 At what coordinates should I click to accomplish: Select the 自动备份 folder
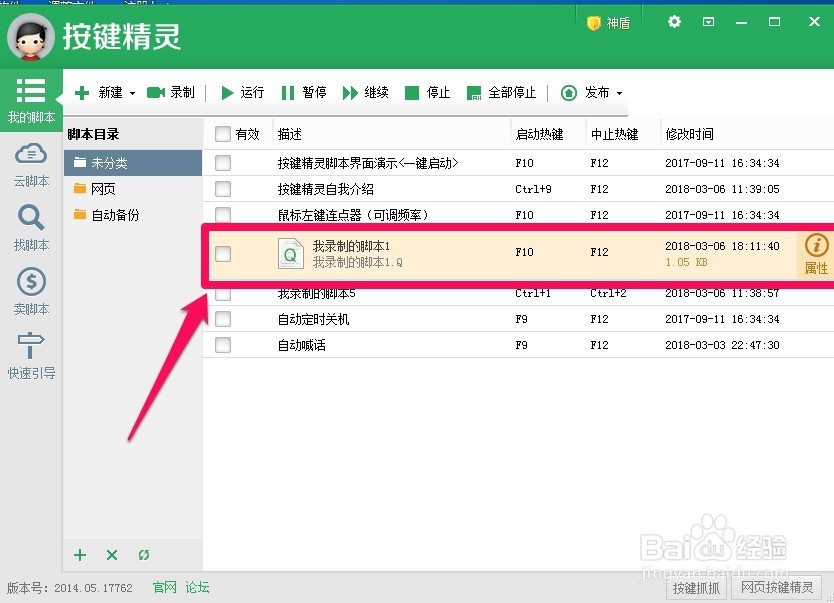(x=133, y=215)
